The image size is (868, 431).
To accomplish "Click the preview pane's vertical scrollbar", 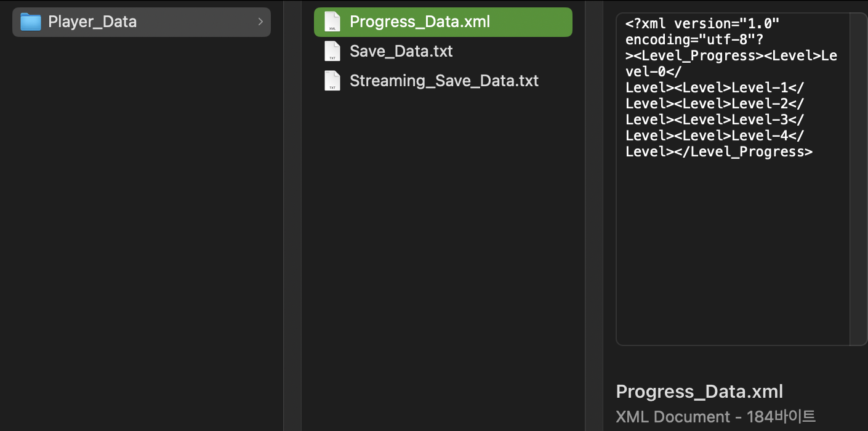I will pos(858,179).
